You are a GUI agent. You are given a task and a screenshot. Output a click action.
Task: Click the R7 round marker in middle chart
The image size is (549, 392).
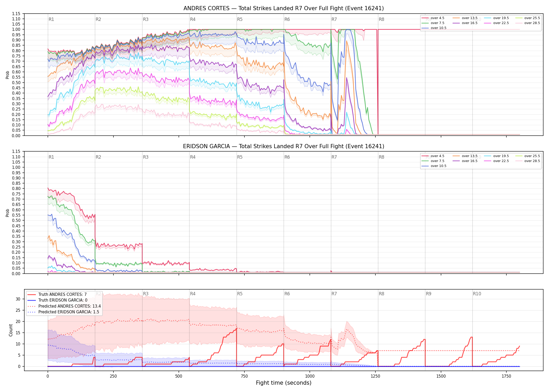334,157
